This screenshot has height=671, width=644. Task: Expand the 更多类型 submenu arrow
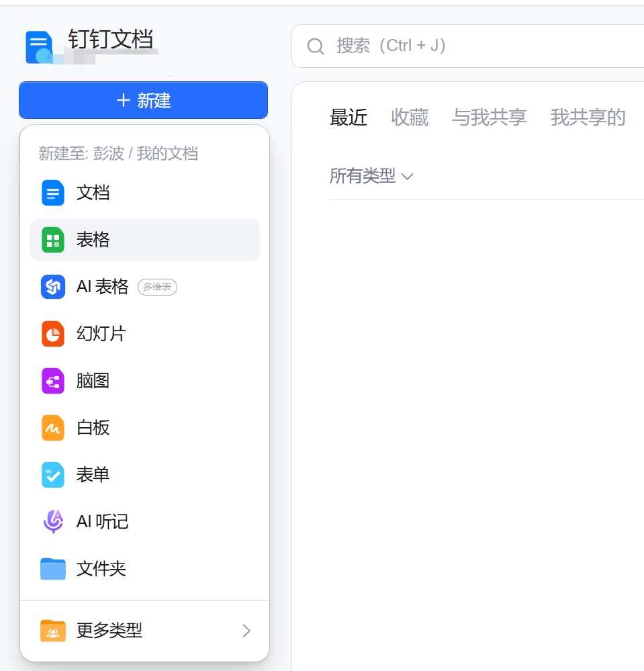(246, 631)
